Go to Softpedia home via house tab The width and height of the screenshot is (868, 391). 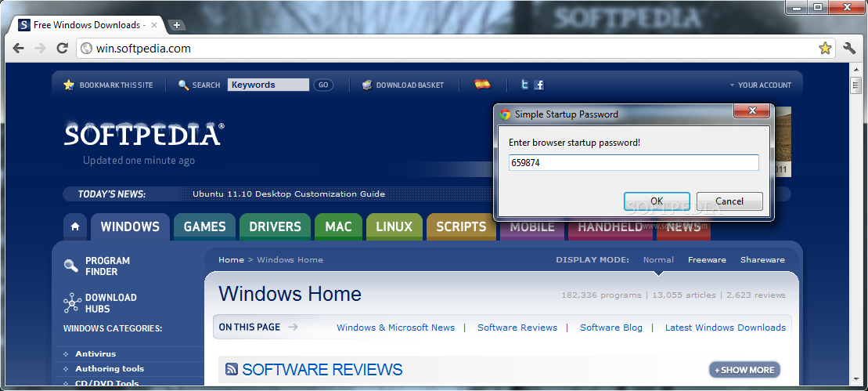[x=75, y=226]
